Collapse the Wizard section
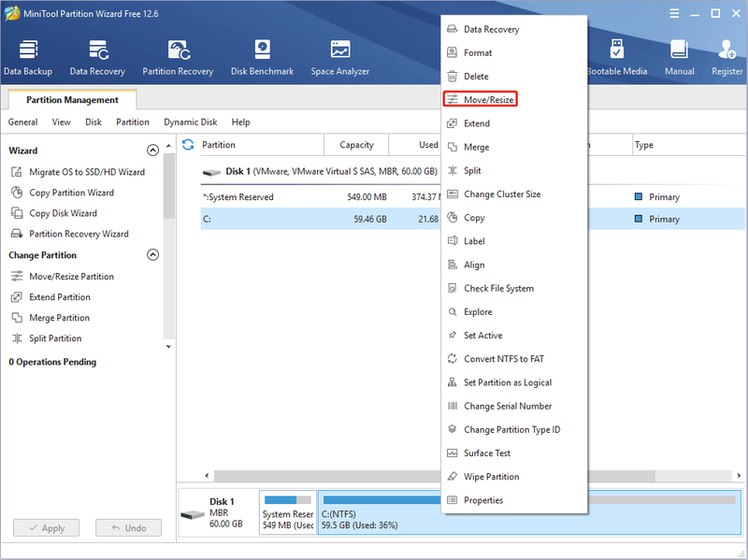This screenshot has width=748, height=560. [x=152, y=151]
